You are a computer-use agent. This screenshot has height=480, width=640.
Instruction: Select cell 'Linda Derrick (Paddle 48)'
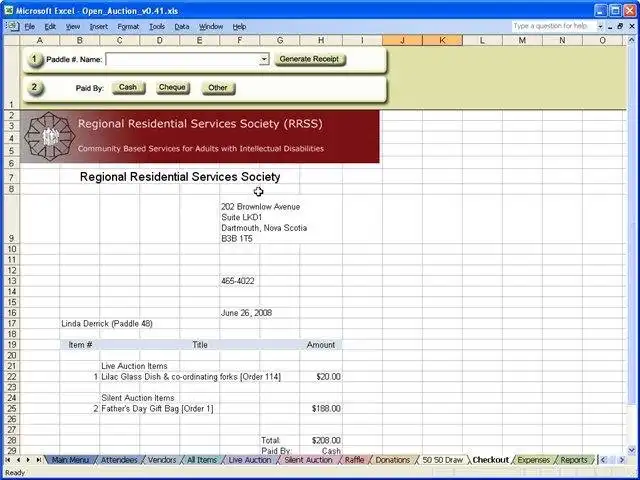(107, 324)
